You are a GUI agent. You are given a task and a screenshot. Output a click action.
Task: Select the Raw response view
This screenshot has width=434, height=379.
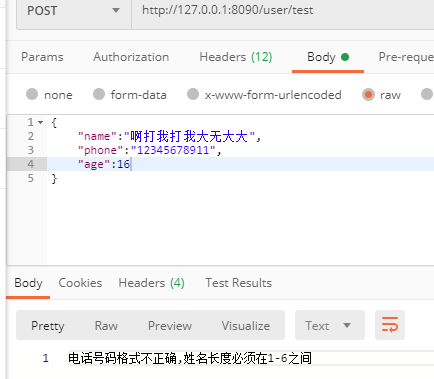point(106,326)
